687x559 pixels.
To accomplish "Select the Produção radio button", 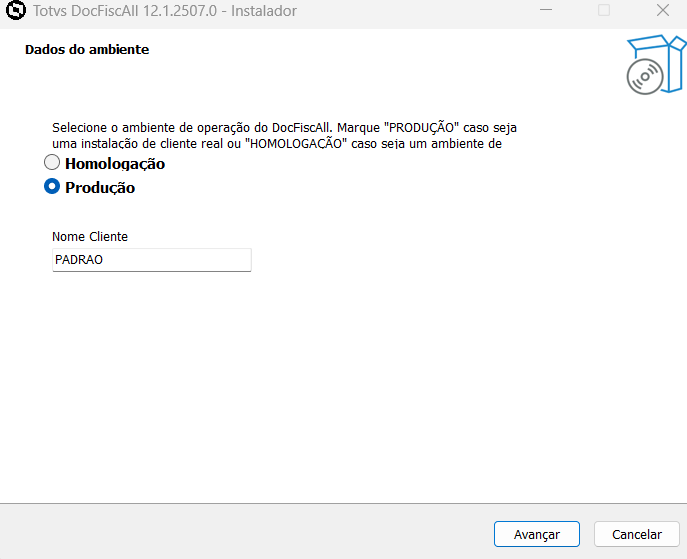I will [x=52, y=187].
